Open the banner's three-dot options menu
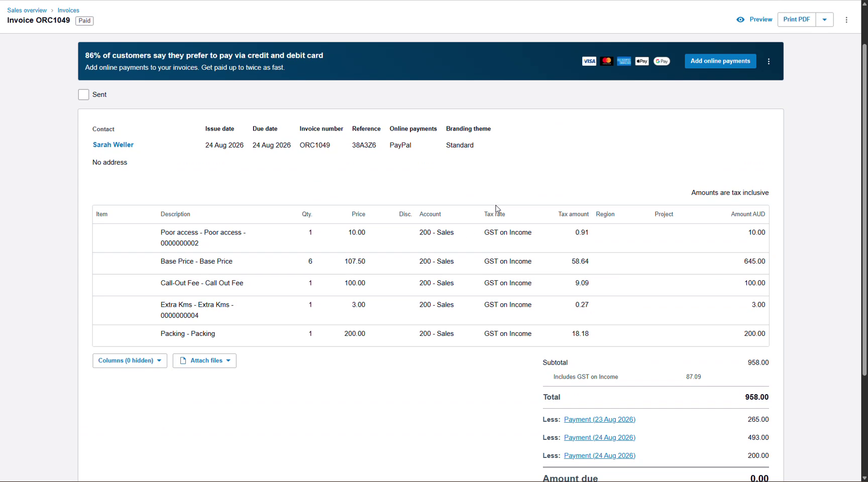The height and width of the screenshot is (482, 868). (x=769, y=61)
